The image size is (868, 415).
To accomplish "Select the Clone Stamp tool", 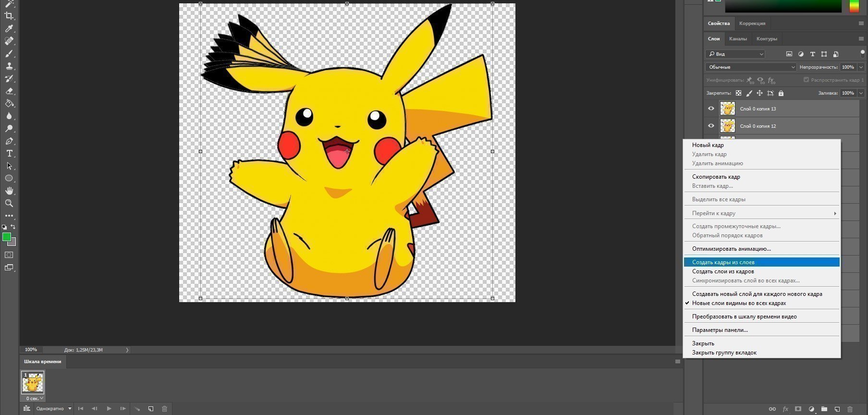I will click(9, 66).
